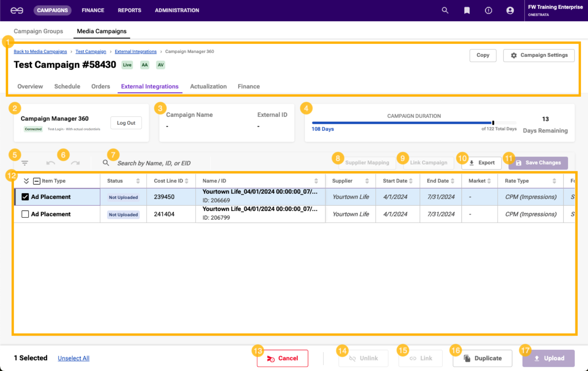Click the Duplicate button
588x371 pixels.
pyautogui.click(x=482, y=358)
